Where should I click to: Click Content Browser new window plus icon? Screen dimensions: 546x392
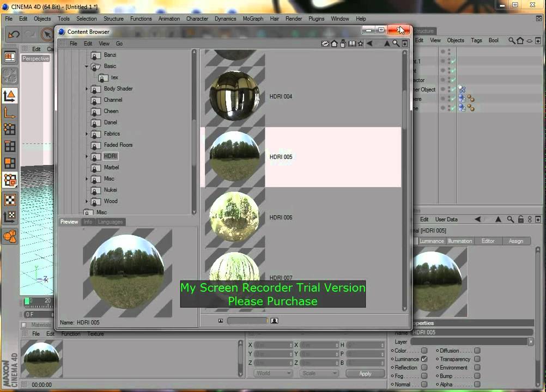(x=405, y=44)
